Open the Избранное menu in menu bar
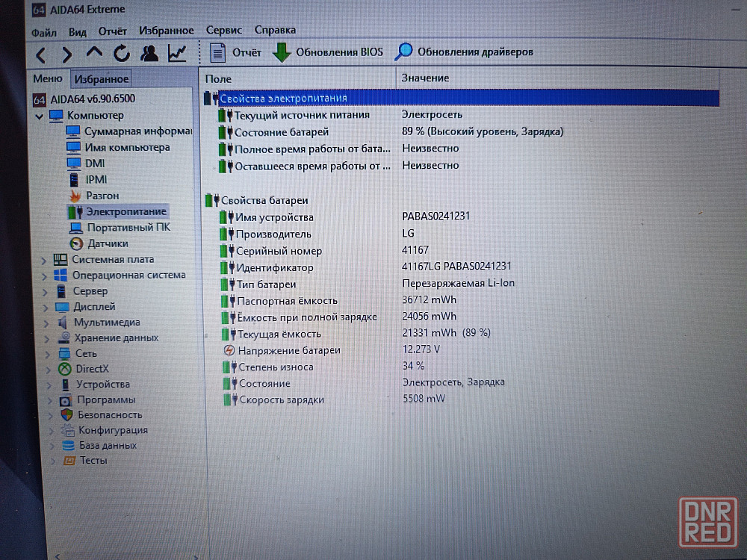Viewport: 747px width, 560px height. click(167, 31)
